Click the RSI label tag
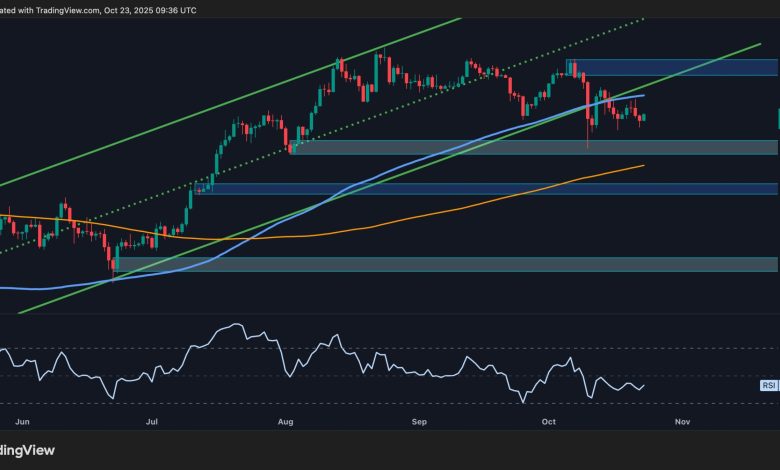 768,384
